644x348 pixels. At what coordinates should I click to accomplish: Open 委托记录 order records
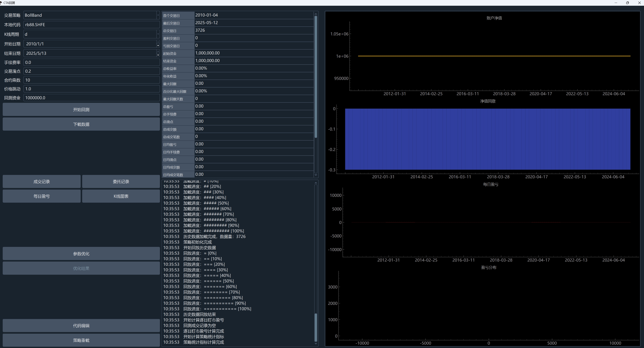point(121,182)
